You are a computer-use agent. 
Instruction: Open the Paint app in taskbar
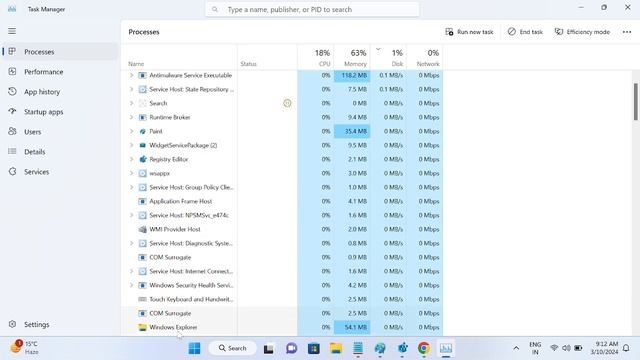click(380, 348)
